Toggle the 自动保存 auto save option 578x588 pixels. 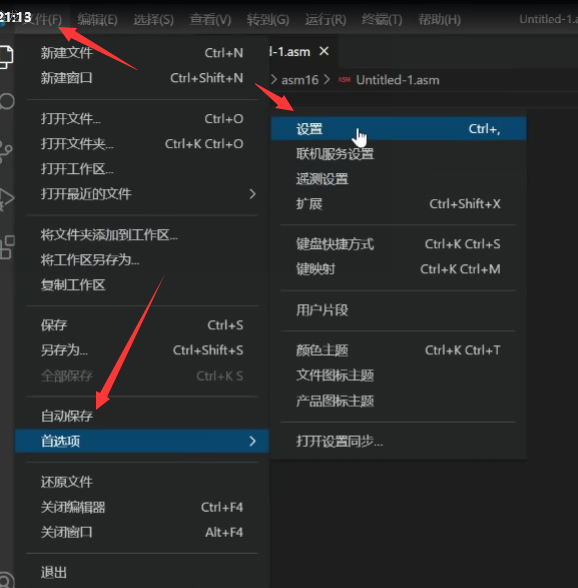click(142, 416)
